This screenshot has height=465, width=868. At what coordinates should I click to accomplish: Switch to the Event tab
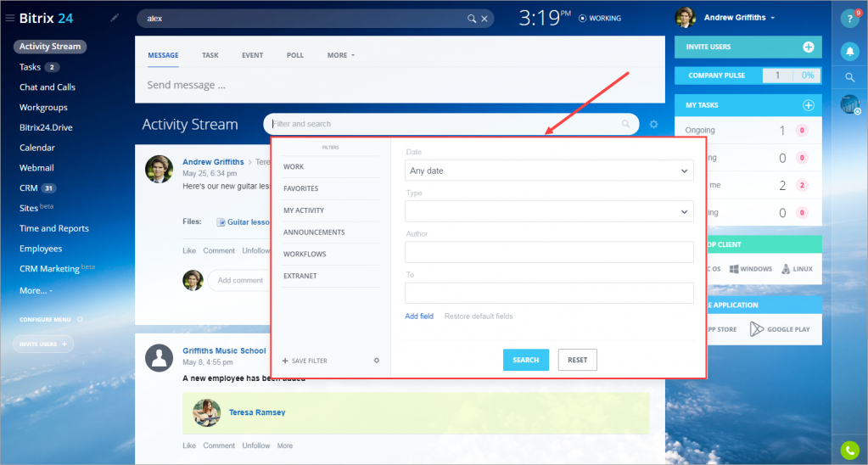pos(253,55)
